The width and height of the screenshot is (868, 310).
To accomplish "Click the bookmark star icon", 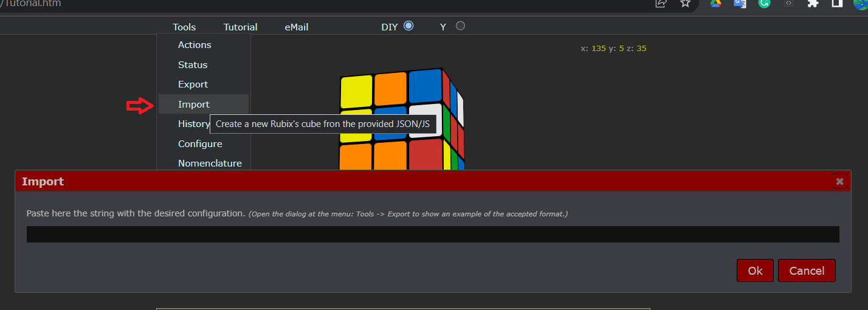I will coord(685,4).
